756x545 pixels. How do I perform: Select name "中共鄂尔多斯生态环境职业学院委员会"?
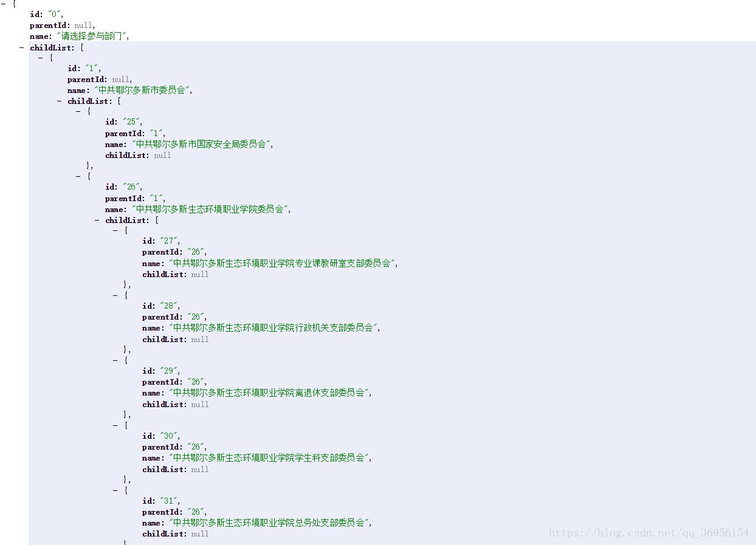[x=210, y=210]
